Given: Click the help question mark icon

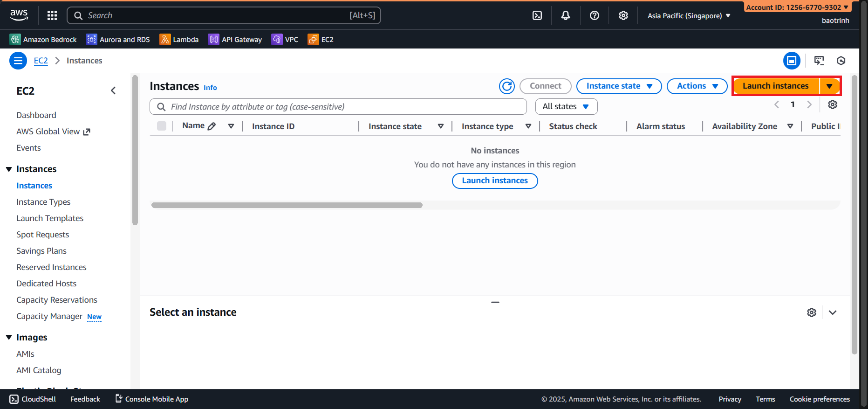Looking at the screenshot, I should click(595, 15).
